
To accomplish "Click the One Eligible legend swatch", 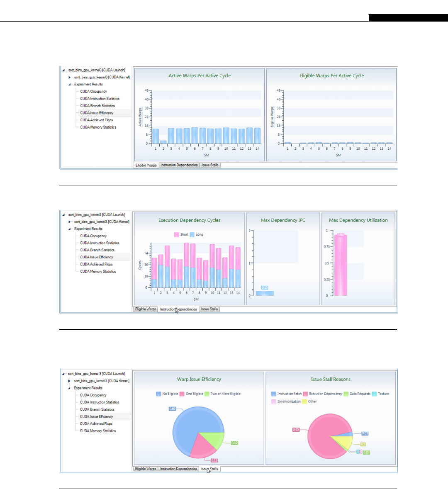I will pyautogui.click(x=182, y=394).
